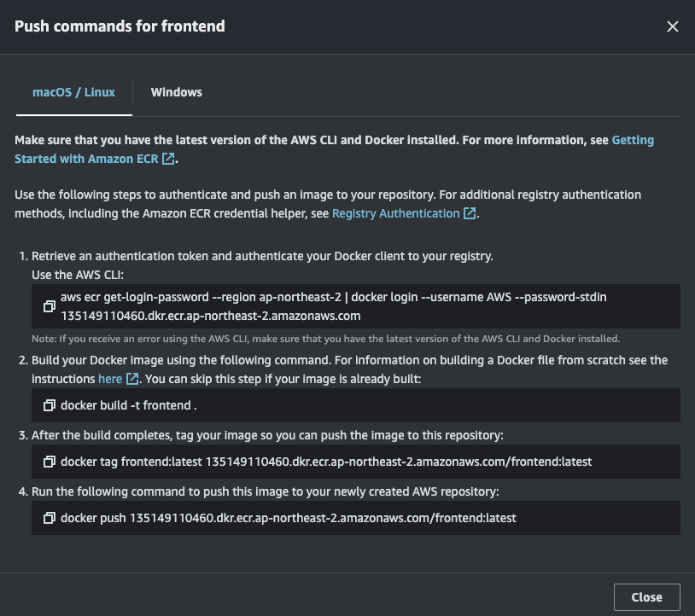Click external-link icon beside Registry Authentication

pyautogui.click(x=469, y=213)
